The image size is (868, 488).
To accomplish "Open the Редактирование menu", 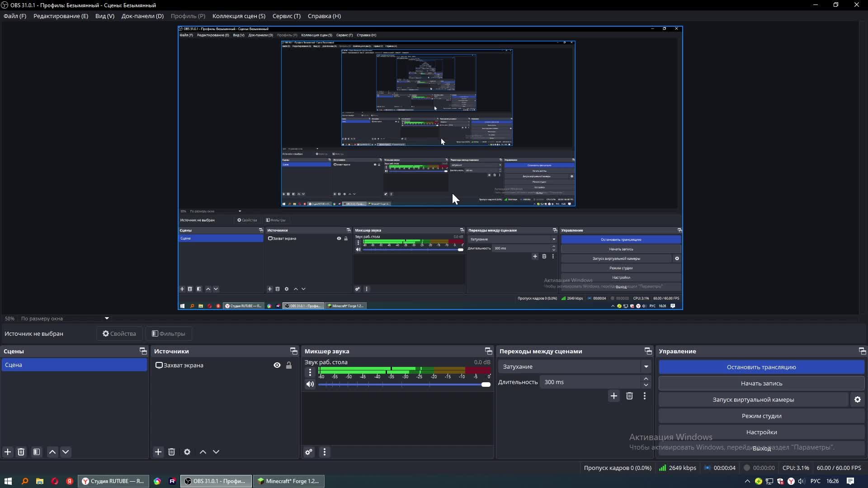I will [61, 16].
